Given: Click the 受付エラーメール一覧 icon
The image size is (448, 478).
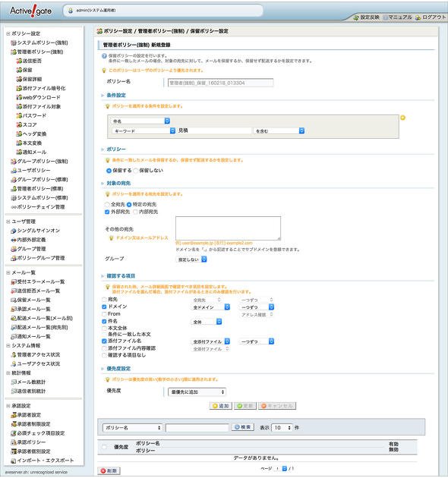Looking at the screenshot, I should tap(14, 282).
